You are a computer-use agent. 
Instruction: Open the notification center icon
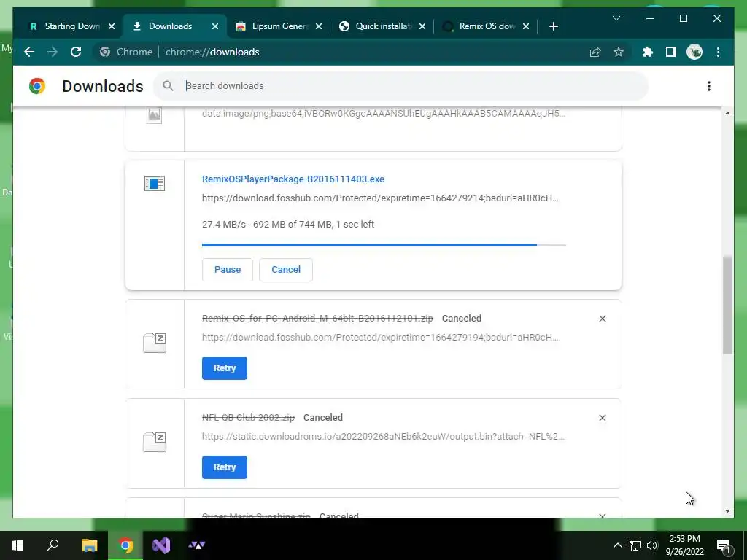click(724, 545)
